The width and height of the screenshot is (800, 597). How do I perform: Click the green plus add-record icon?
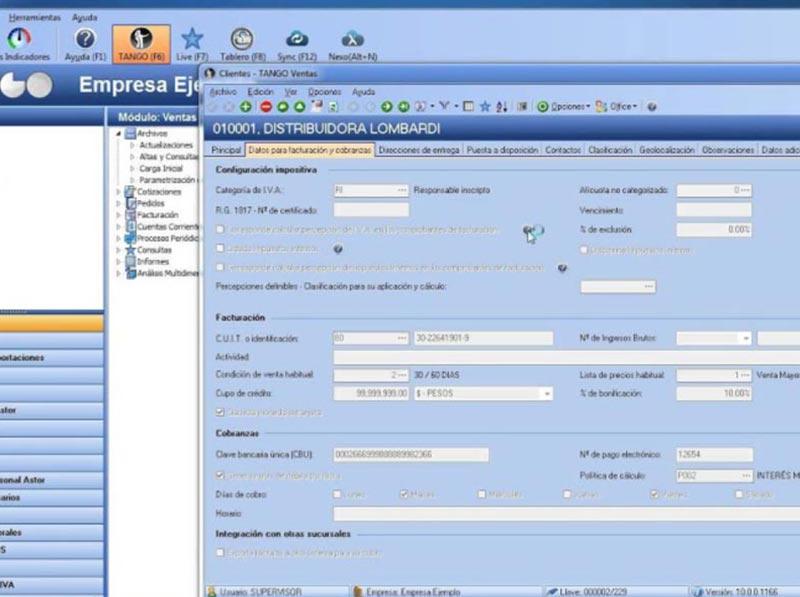click(246, 107)
